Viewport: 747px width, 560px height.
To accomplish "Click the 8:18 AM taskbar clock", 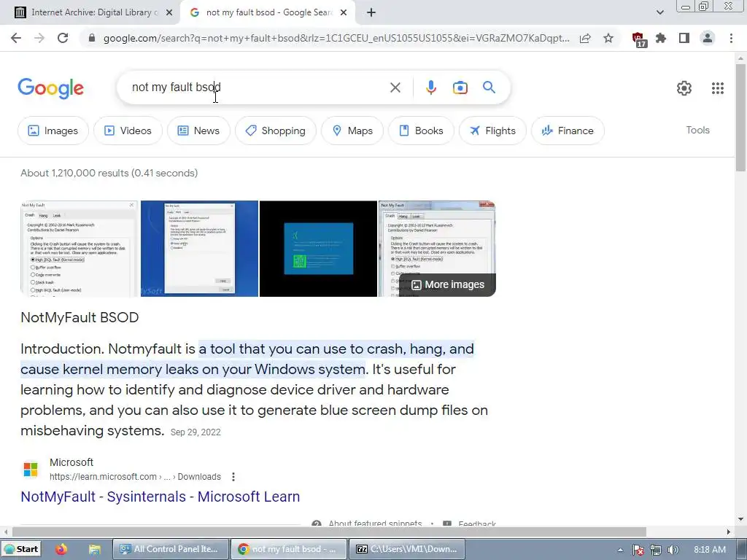I will tap(710, 550).
